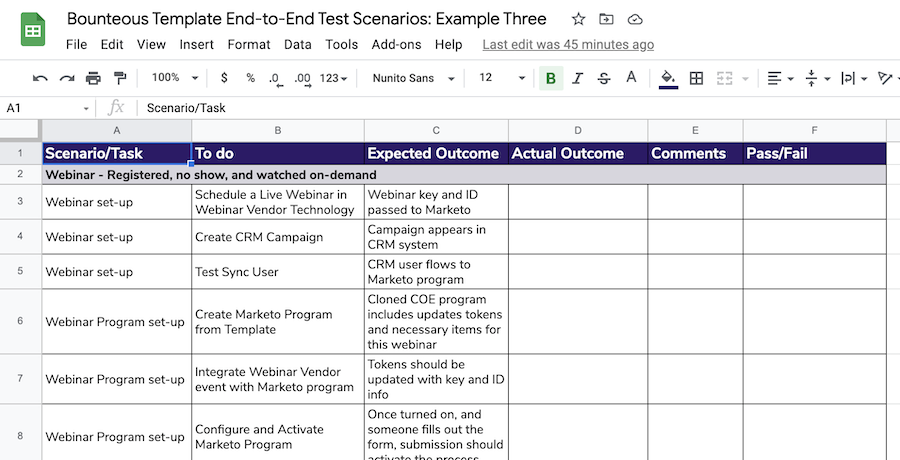900x460 pixels.
Task: Open the Data menu
Action: pyautogui.click(x=298, y=45)
